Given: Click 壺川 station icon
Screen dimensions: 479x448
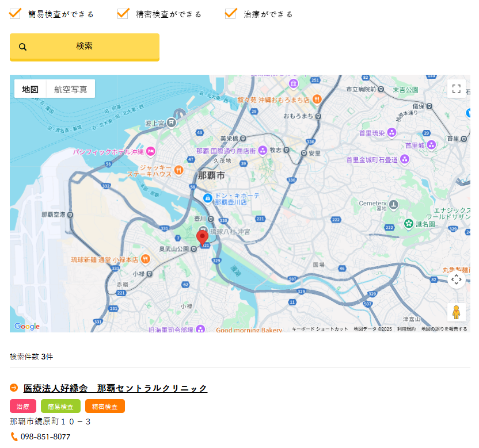Looking at the screenshot, I should pyautogui.click(x=211, y=219).
